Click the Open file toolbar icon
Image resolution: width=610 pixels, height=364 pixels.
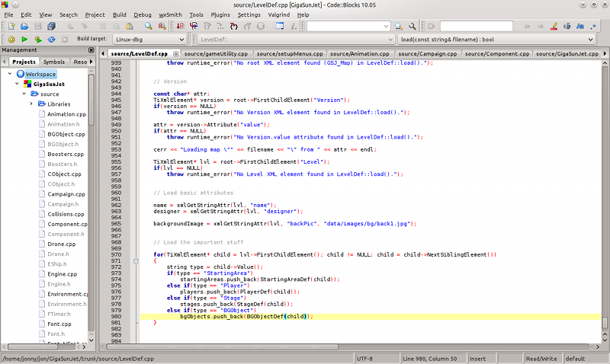[24, 26]
